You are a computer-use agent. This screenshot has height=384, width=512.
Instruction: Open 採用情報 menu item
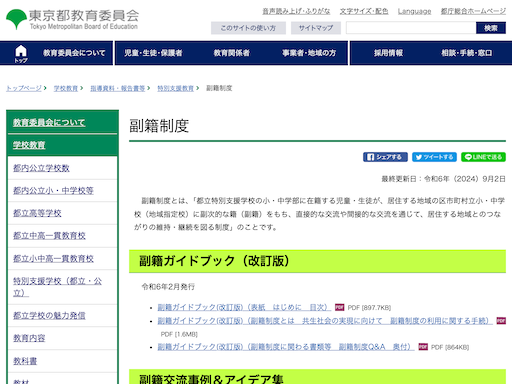[389, 53]
